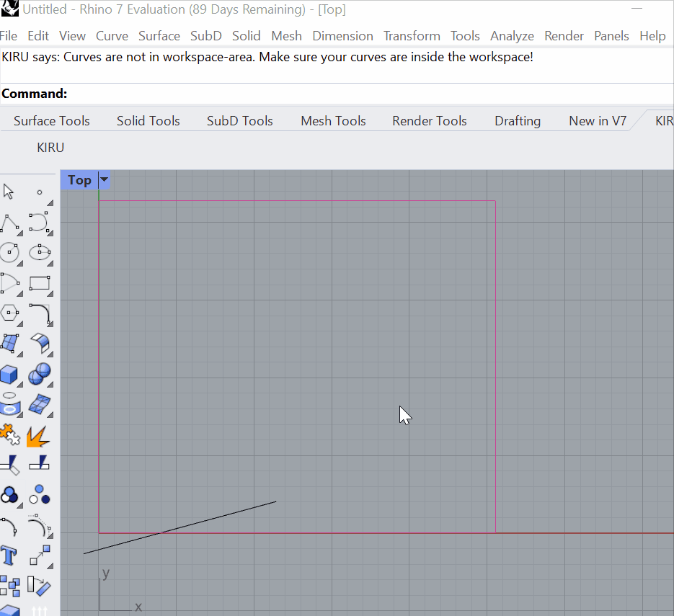Open the Surface menu
Image resolution: width=674 pixels, height=616 pixels.
pos(159,35)
